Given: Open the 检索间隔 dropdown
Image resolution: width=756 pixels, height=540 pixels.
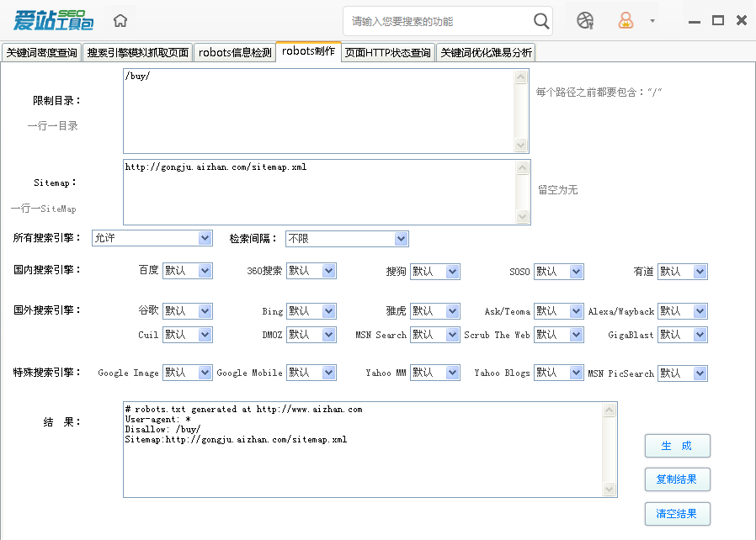Looking at the screenshot, I should (347, 238).
